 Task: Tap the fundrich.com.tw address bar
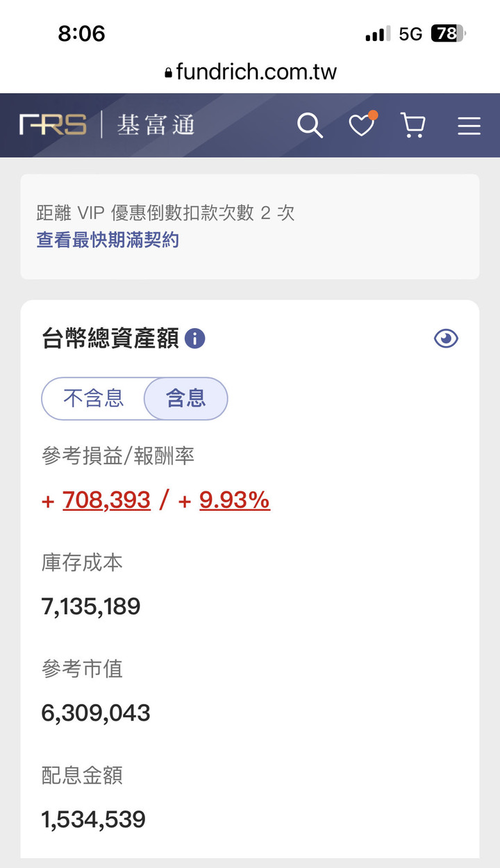coord(250,72)
